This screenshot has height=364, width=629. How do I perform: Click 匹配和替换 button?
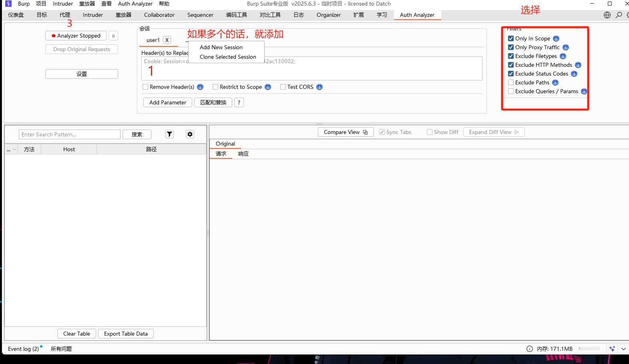coord(213,102)
